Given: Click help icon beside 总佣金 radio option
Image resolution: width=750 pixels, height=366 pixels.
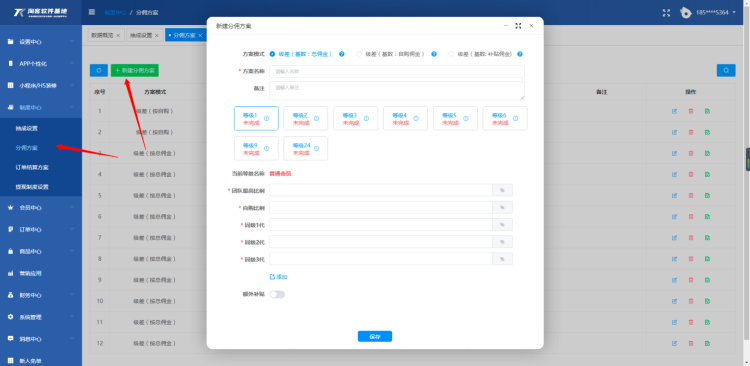Looking at the screenshot, I should click(342, 54).
